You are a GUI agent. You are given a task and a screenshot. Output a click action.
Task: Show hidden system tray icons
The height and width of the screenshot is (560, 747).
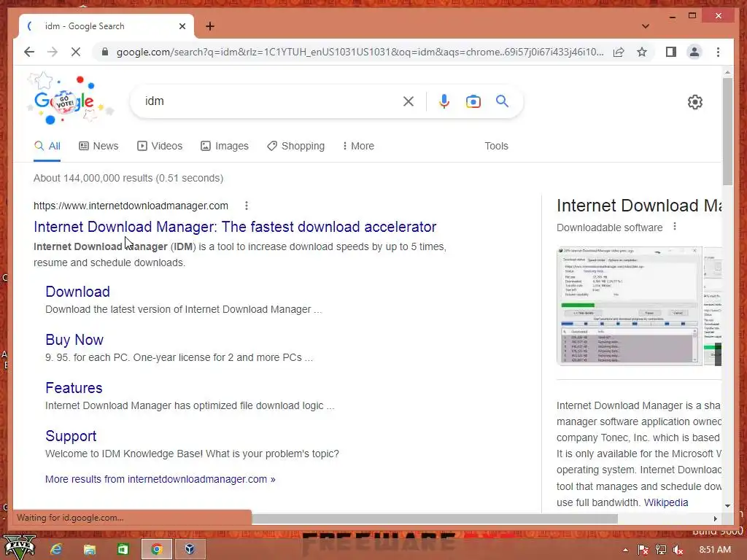click(x=625, y=550)
